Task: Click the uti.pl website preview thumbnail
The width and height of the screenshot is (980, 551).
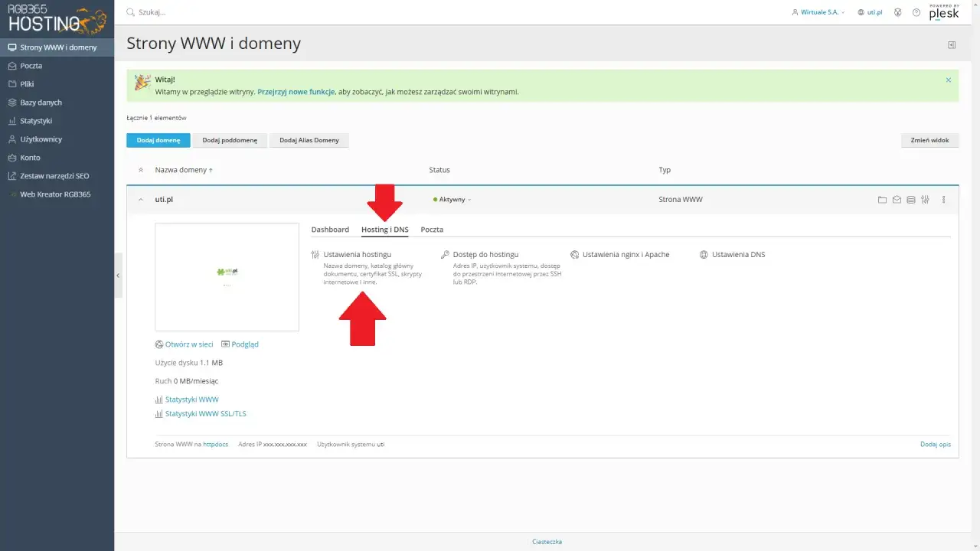Action: 227,277
